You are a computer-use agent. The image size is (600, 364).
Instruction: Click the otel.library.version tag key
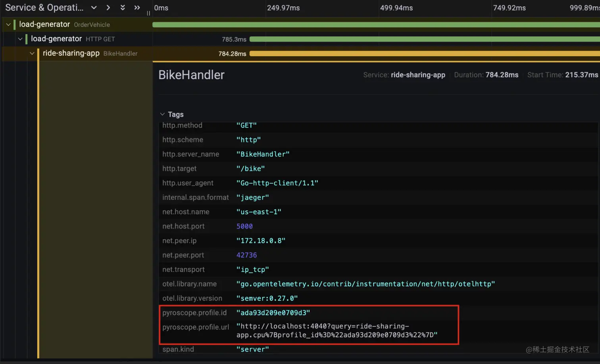192,299
